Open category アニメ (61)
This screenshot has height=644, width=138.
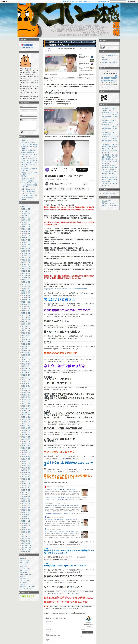tap(24, 582)
